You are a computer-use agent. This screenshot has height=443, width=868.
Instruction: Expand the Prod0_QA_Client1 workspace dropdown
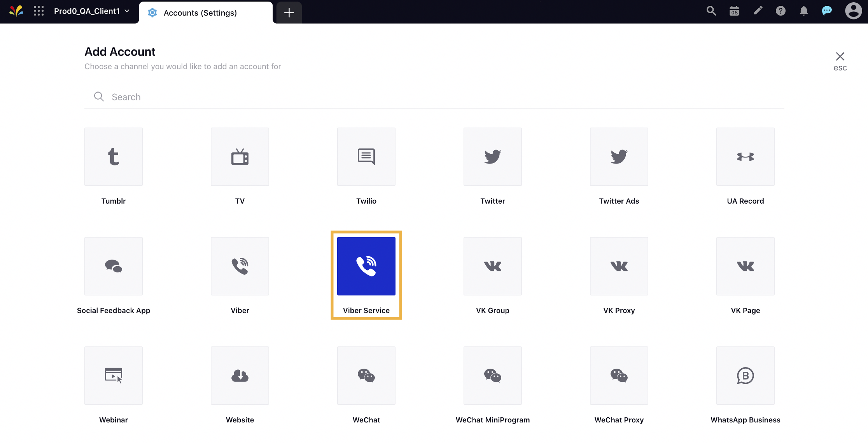coord(92,11)
